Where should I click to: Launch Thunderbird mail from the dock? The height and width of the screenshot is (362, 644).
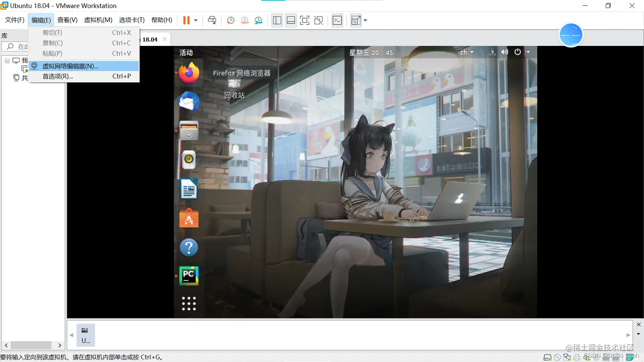click(x=189, y=102)
